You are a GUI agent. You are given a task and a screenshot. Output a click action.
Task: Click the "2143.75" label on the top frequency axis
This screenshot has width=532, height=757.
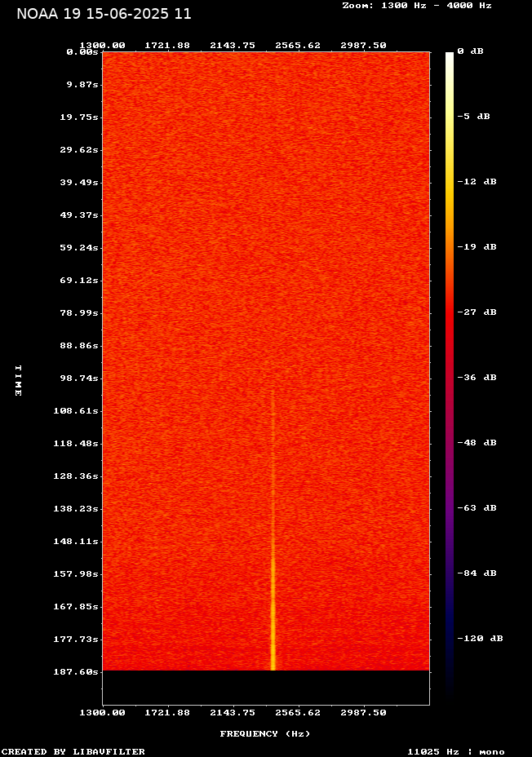click(233, 45)
